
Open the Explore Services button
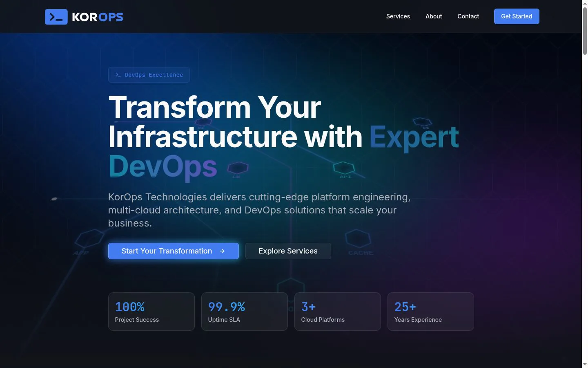[x=288, y=251]
